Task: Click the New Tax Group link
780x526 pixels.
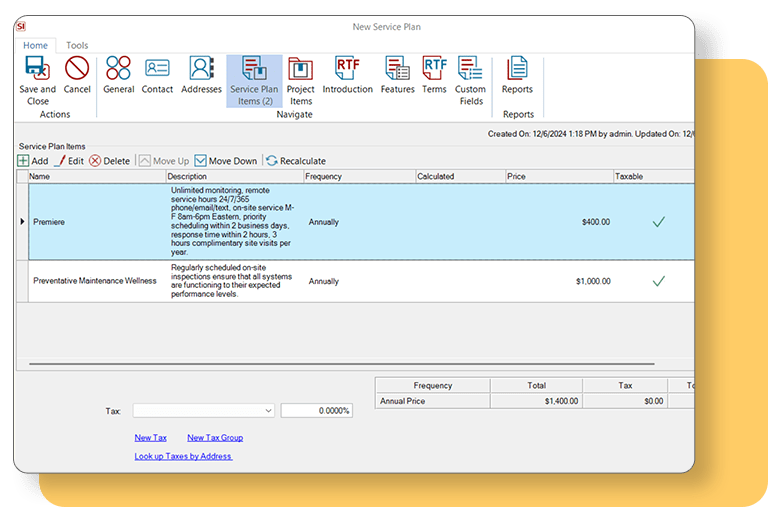Action: click(x=215, y=437)
